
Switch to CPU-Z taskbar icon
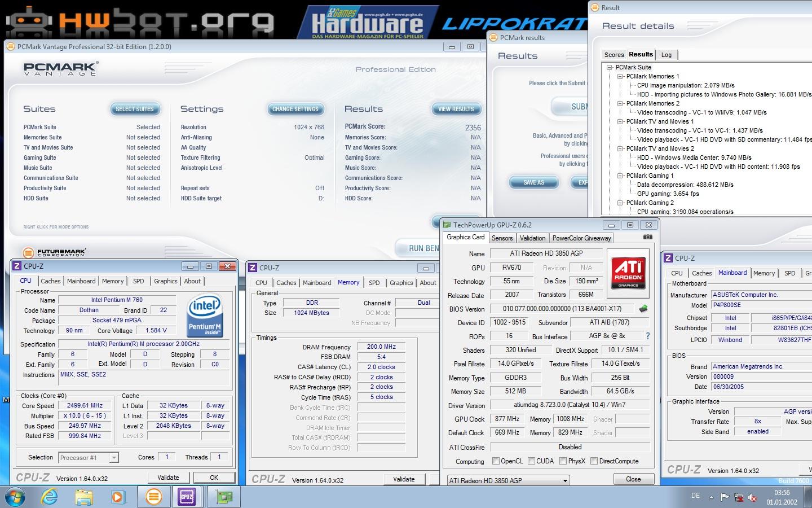(x=187, y=497)
